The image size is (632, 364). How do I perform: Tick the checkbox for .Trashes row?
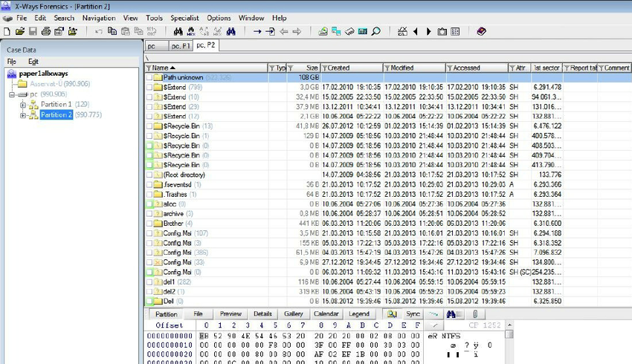(149, 195)
